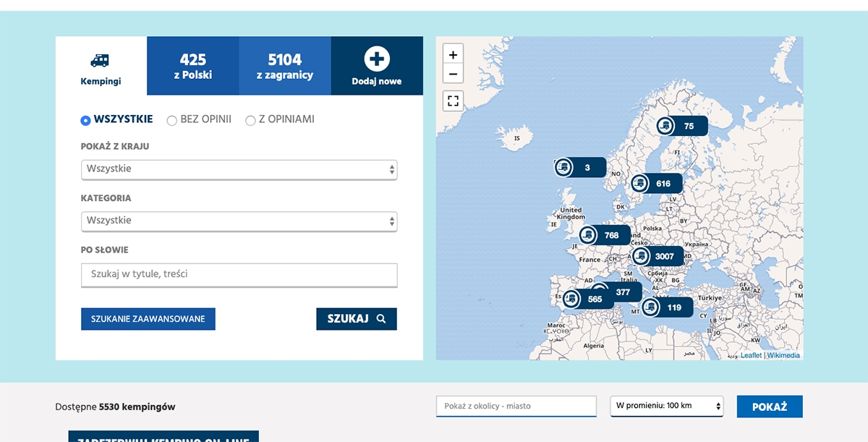Click the plus icon above Dodaj nowe
This screenshot has height=442, width=868.
(x=377, y=59)
